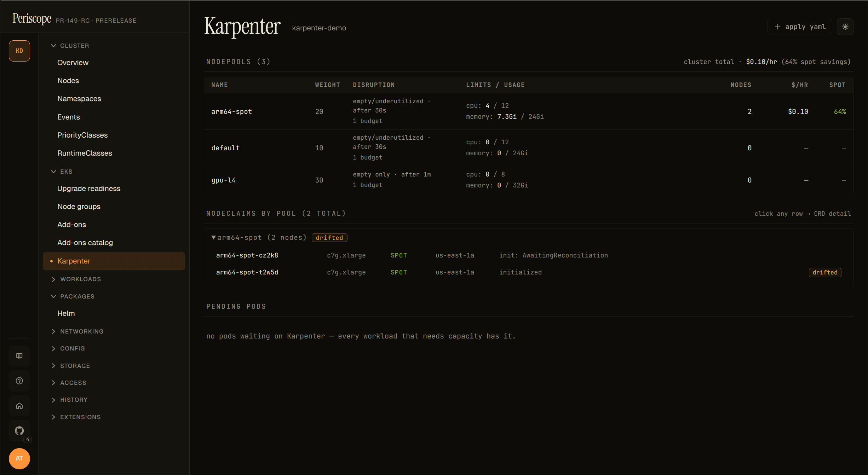Expand the NETWORKING section
Image resolution: width=868 pixels, height=475 pixels.
point(77,331)
